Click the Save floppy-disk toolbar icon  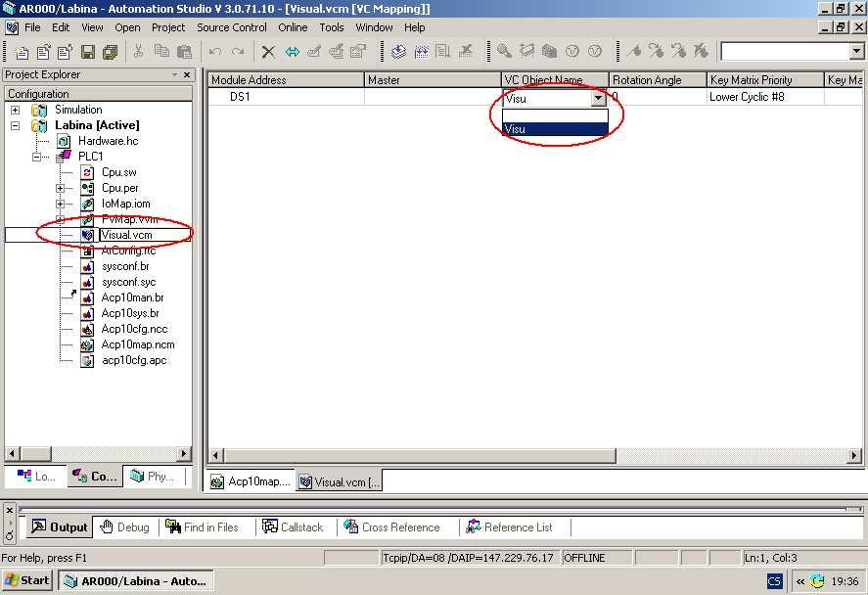[x=87, y=52]
